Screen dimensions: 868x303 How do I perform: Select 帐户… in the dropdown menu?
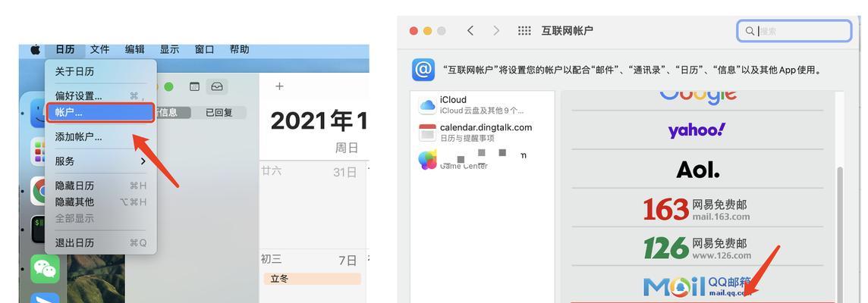(x=100, y=112)
